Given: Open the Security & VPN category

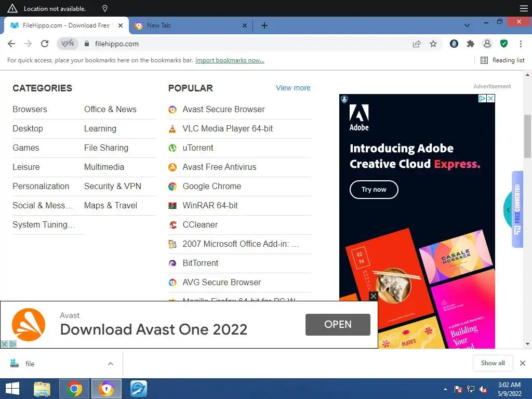Looking at the screenshot, I should pos(113,187).
